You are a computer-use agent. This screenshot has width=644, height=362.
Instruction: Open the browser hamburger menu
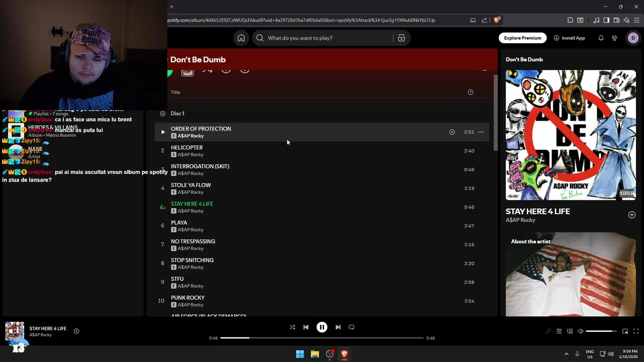coord(636,20)
